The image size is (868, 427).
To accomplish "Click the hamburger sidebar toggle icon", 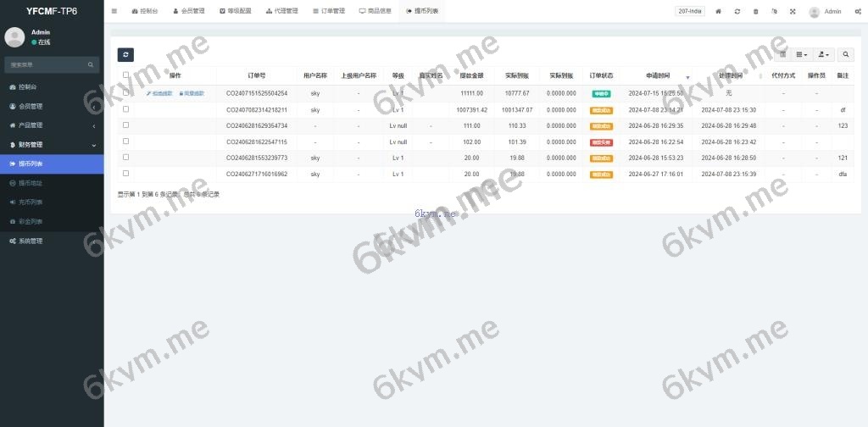I will tap(114, 11).
